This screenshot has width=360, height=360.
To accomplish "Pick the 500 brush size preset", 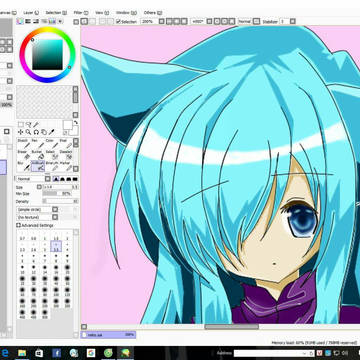I will [45, 313].
